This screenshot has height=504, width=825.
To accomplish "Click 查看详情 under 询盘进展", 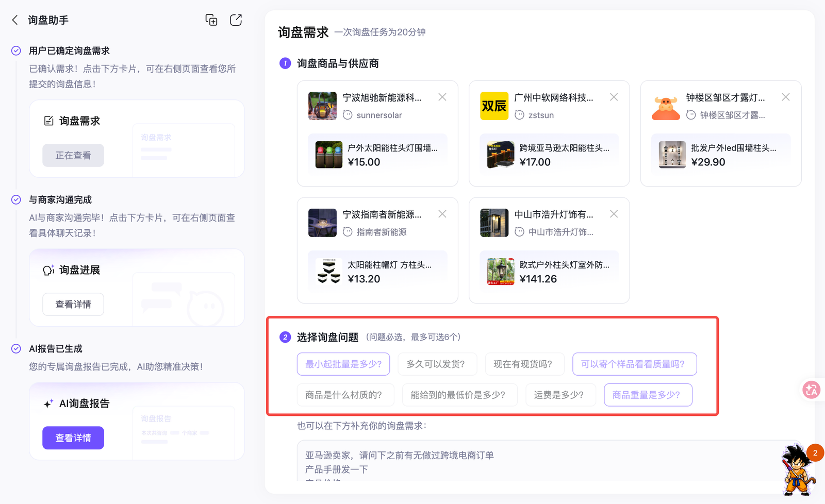I will [73, 305].
